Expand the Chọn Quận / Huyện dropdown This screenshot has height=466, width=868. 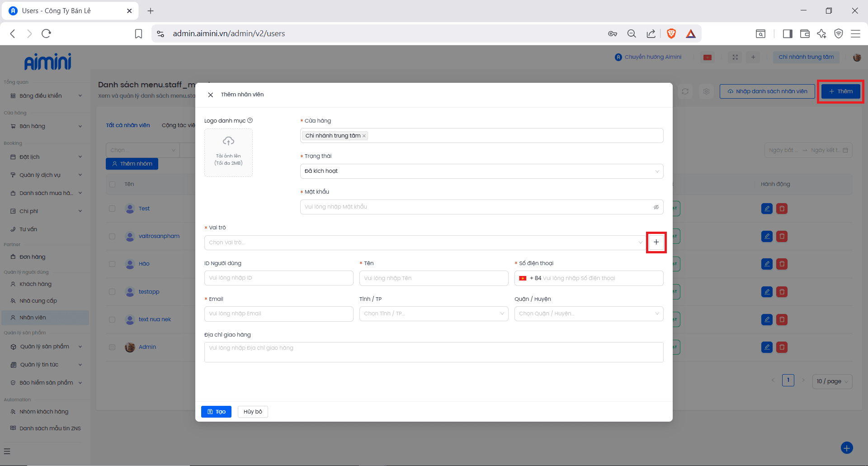[589, 314]
